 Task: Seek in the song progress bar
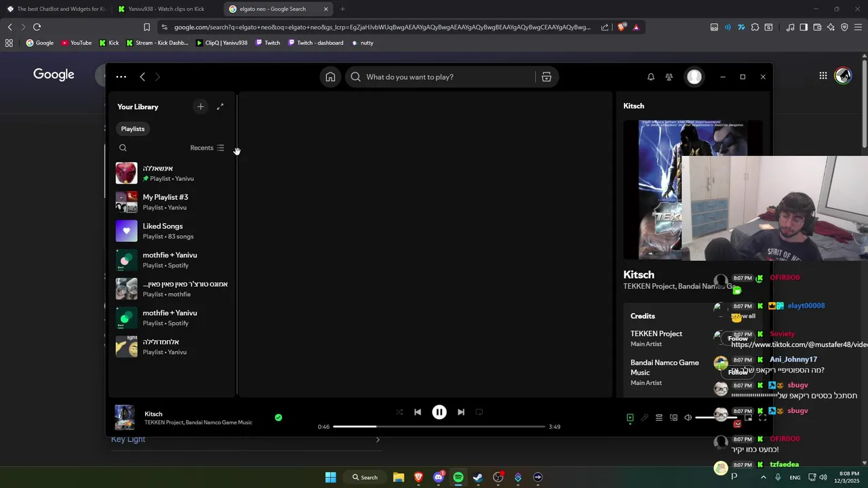point(439,426)
